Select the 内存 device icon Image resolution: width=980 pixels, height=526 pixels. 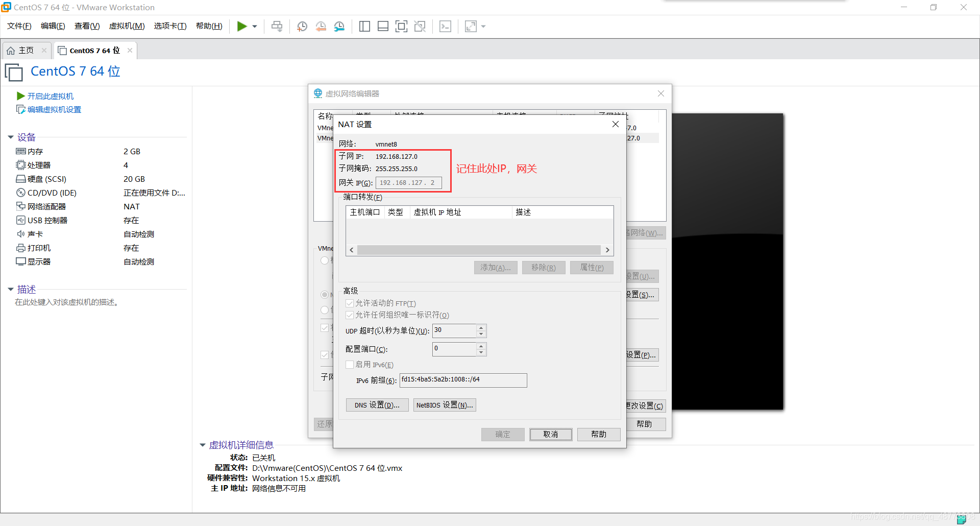(x=21, y=151)
